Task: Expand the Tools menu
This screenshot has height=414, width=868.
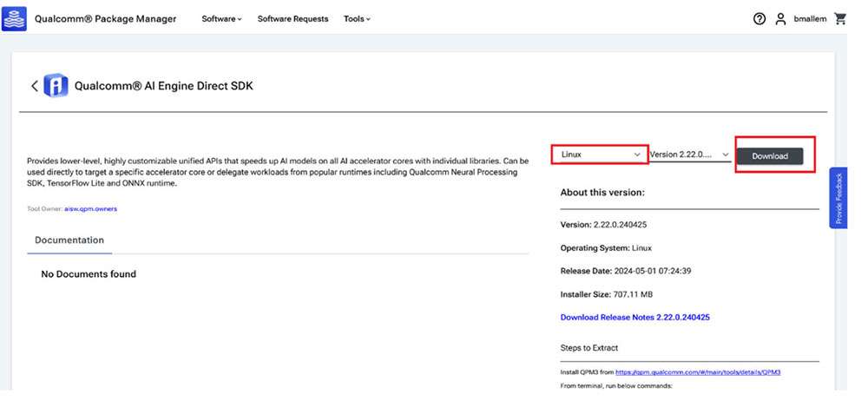Action: pos(357,19)
